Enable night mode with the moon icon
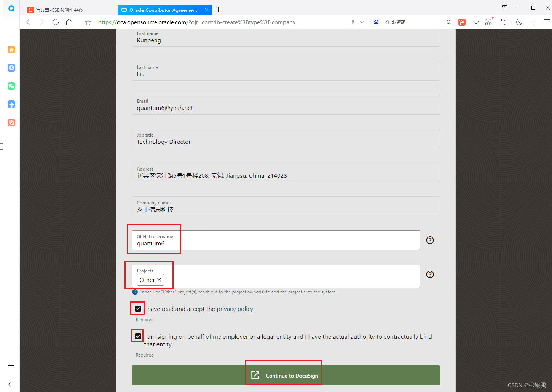 [x=519, y=22]
